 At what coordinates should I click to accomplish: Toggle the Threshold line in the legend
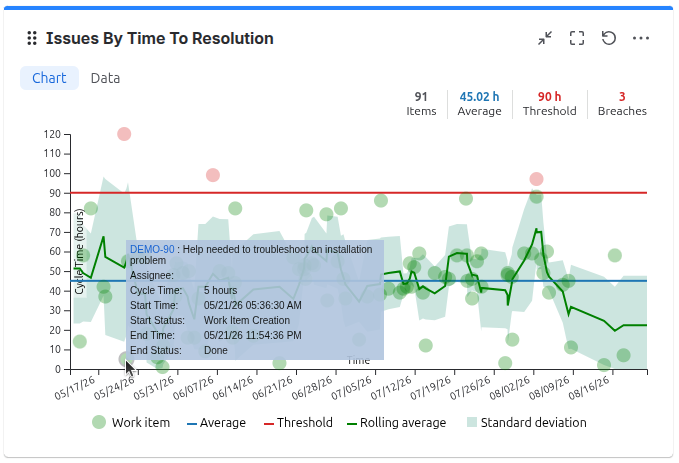coord(298,422)
